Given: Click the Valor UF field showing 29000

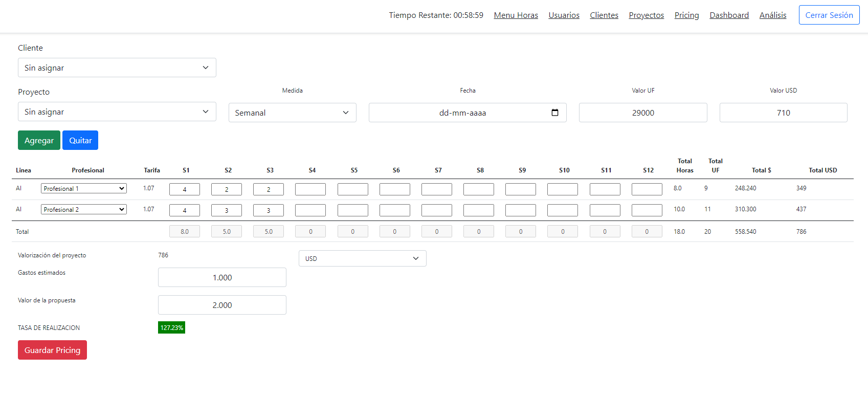Looking at the screenshot, I should pos(643,113).
